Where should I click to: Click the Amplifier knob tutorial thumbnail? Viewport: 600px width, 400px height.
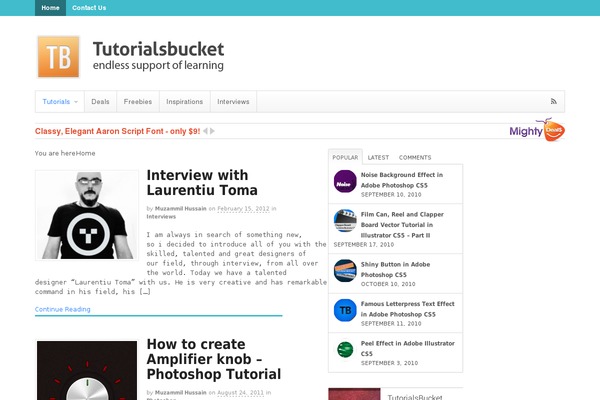pyautogui.click(x=87, y=370)
